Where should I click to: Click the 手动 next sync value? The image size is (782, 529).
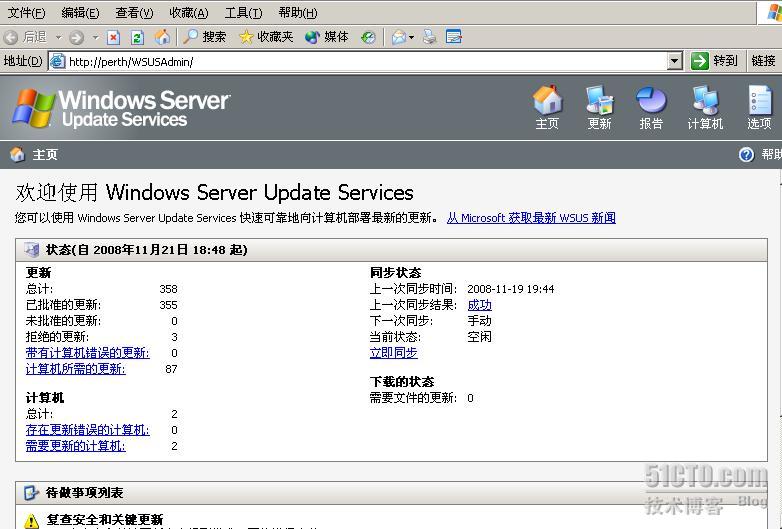click(479, 321)
